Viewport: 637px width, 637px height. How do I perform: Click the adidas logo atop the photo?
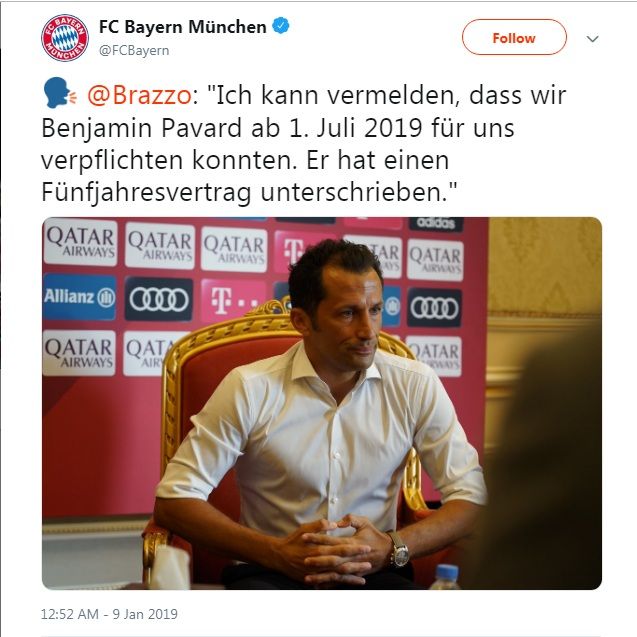[x=436, y=223]
